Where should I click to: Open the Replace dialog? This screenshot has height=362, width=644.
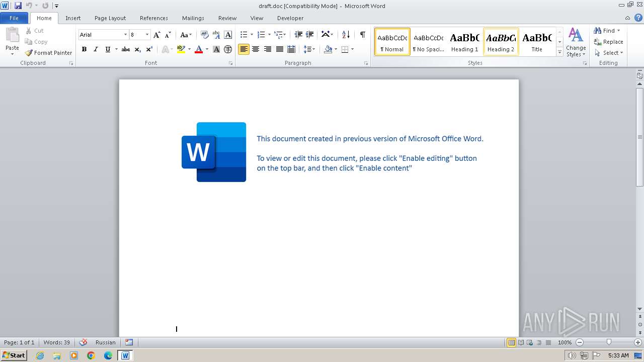click(x=608, y=42)
